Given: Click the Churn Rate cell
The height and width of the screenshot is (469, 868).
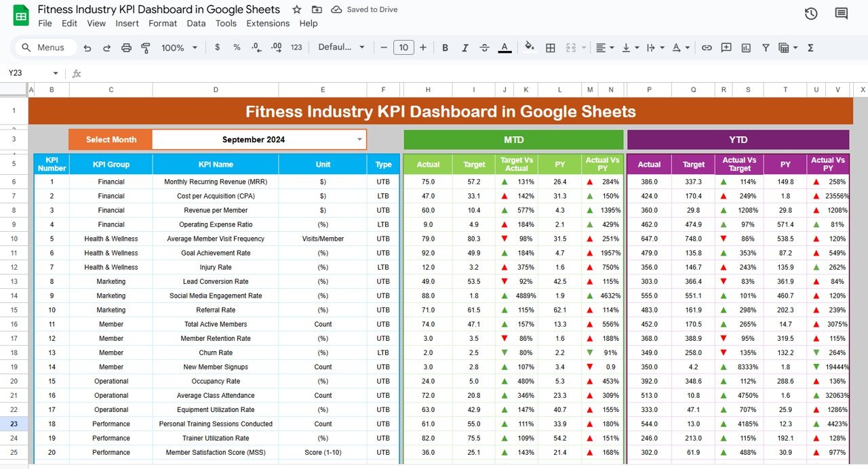Looking at the screenshot, I should [x=216, y=352].
